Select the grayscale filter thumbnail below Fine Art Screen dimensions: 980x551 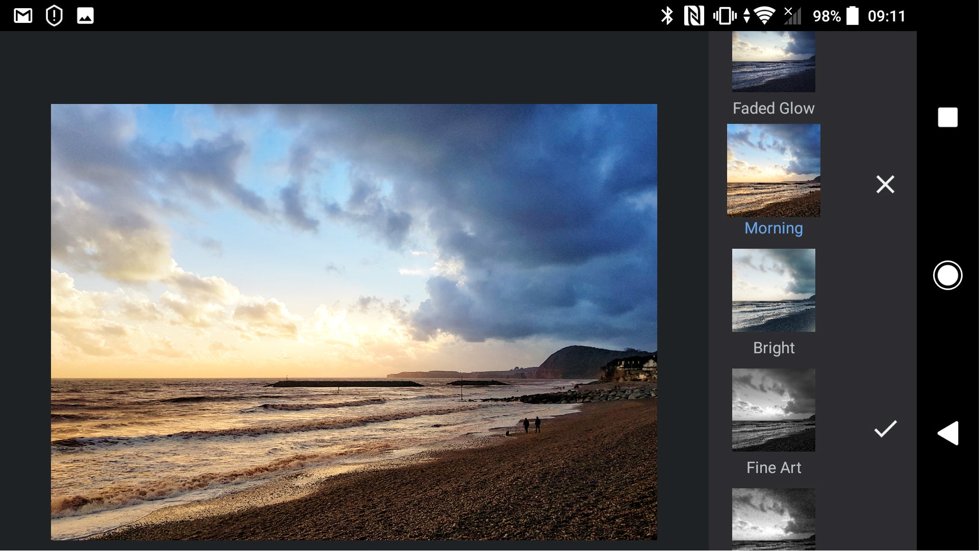774,519
